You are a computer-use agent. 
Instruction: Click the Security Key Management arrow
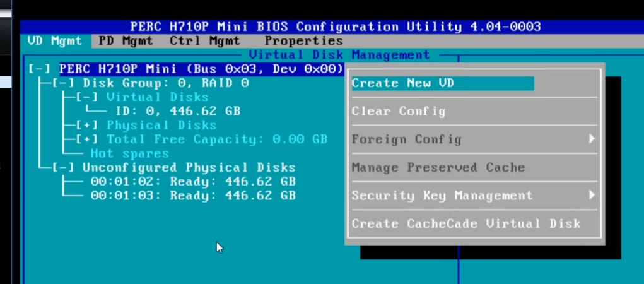click(592, 195)
